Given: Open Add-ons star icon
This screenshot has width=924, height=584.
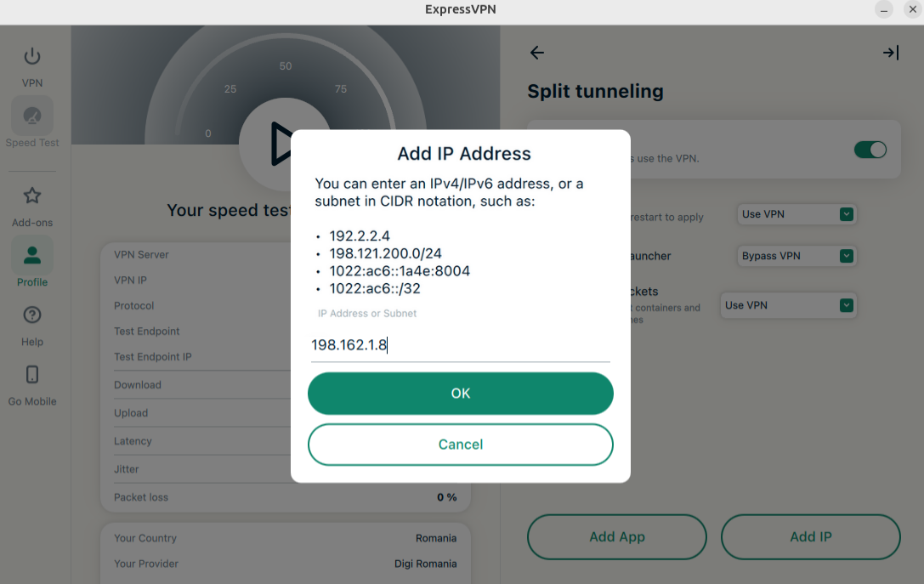Looking at the screenshot, I should coord(32,196).
